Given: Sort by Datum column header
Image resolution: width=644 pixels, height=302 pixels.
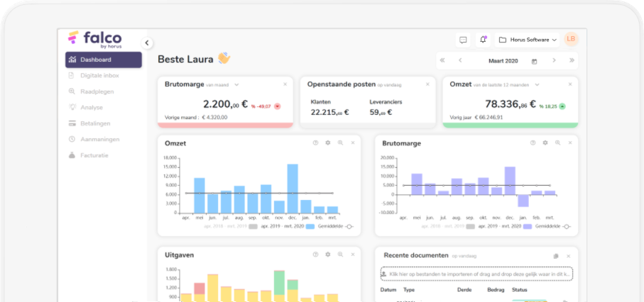Looking at the screenshot, I should tap(388, 290).
